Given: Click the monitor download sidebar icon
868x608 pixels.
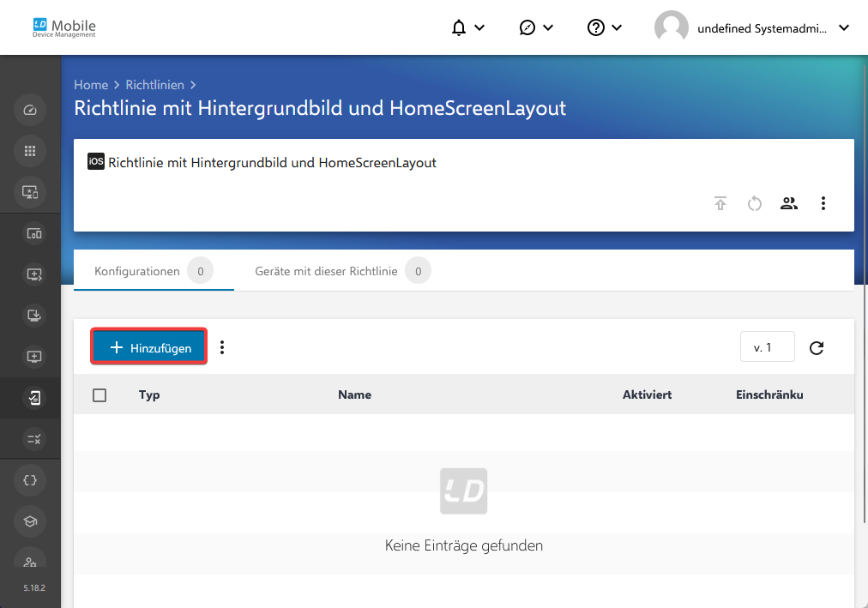Looking at the screenshot, I should 33,316.
